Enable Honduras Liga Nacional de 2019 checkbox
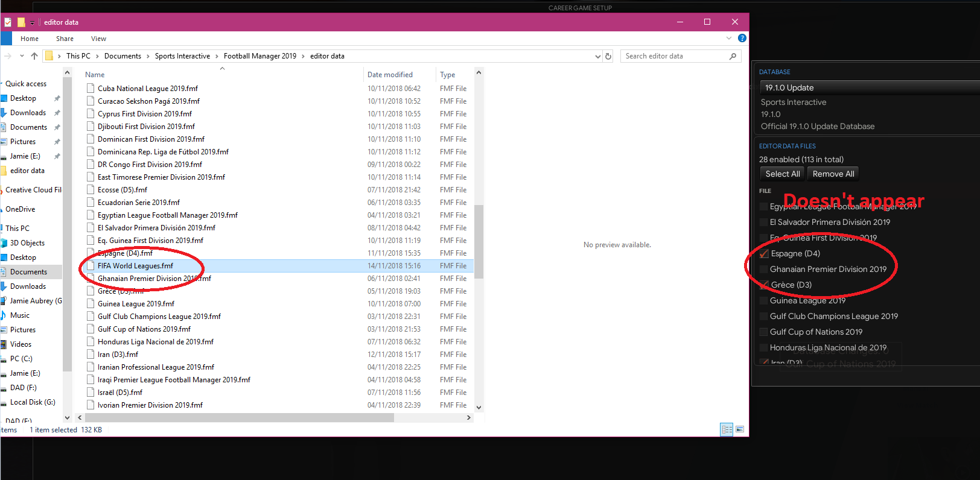Screen dimensions: 980x480 (x=764, y=348)
